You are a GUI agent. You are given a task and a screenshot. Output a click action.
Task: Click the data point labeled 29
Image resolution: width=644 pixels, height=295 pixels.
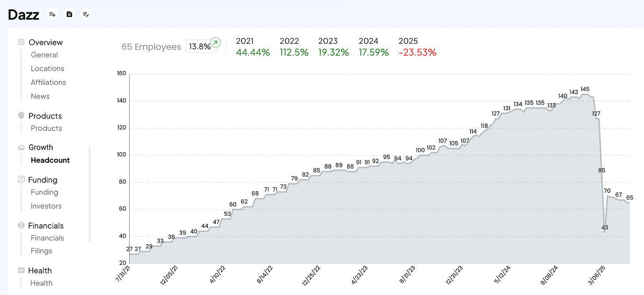[149, 246]
